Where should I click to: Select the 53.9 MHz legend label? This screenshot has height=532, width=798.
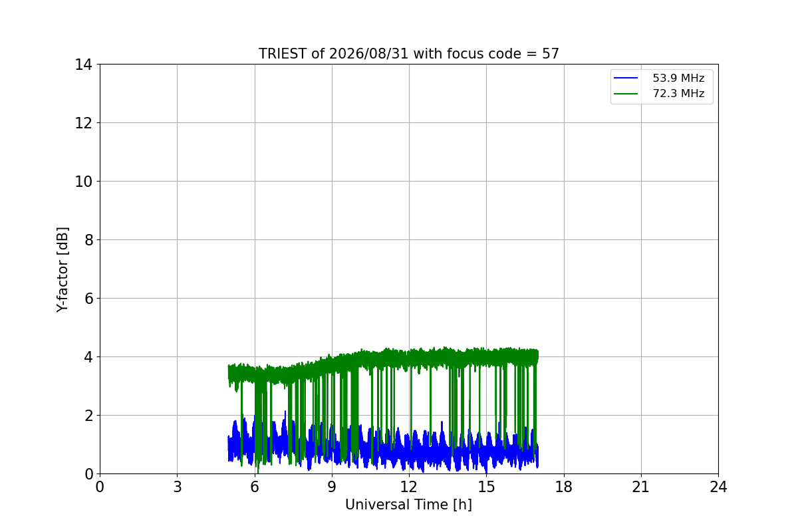[x=678, y=78]
